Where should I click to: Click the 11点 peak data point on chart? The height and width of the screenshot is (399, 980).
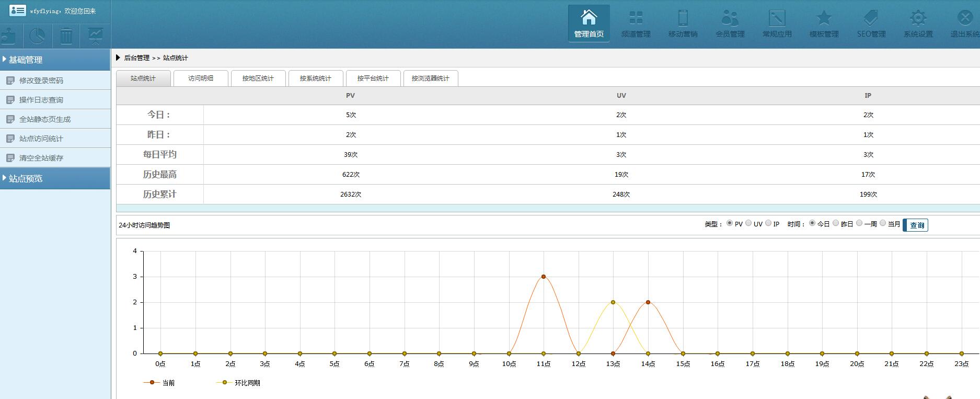tap(544, 277)
